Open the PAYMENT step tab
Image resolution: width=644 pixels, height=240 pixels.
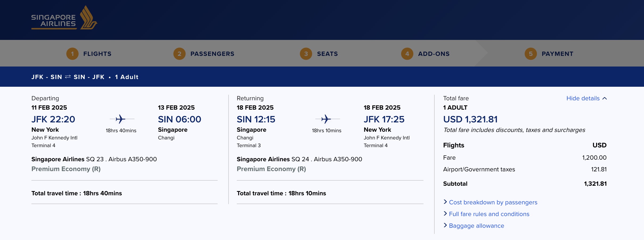pyautogui.click(x=558, y=53)
